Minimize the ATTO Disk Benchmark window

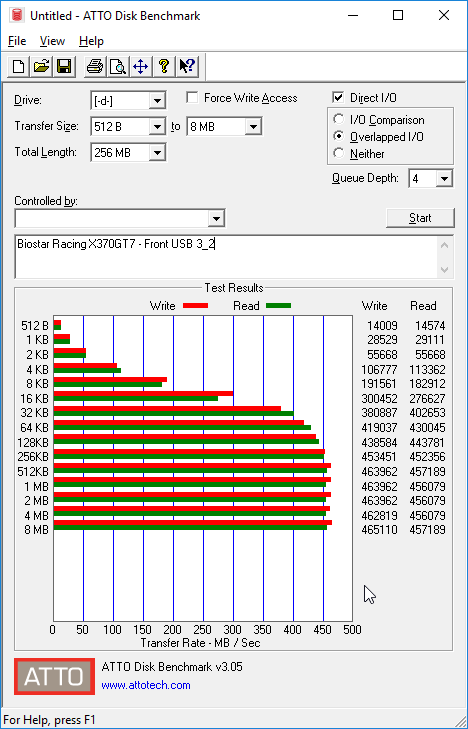click(x=355, y=15)
